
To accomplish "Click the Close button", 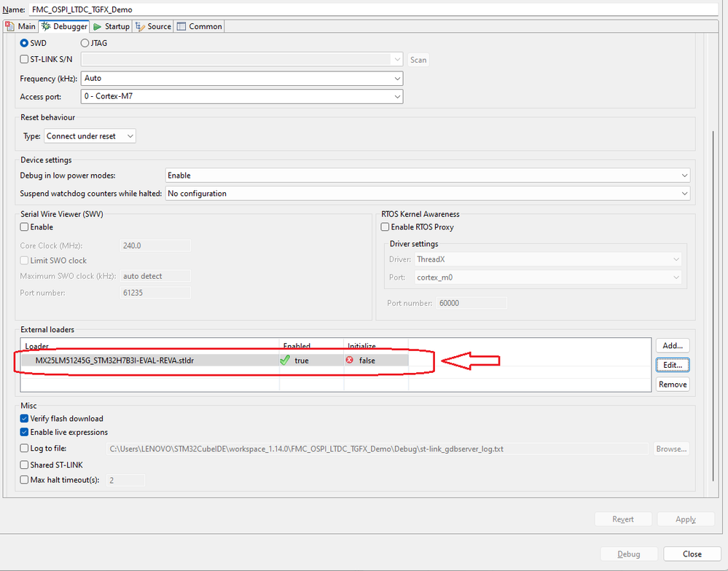I will 692,554.
